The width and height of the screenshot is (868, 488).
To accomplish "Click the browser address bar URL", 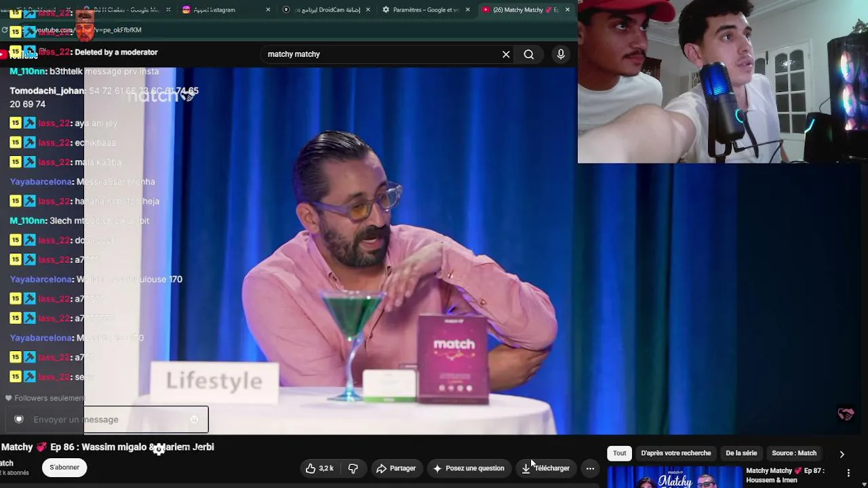I will 88,30.
